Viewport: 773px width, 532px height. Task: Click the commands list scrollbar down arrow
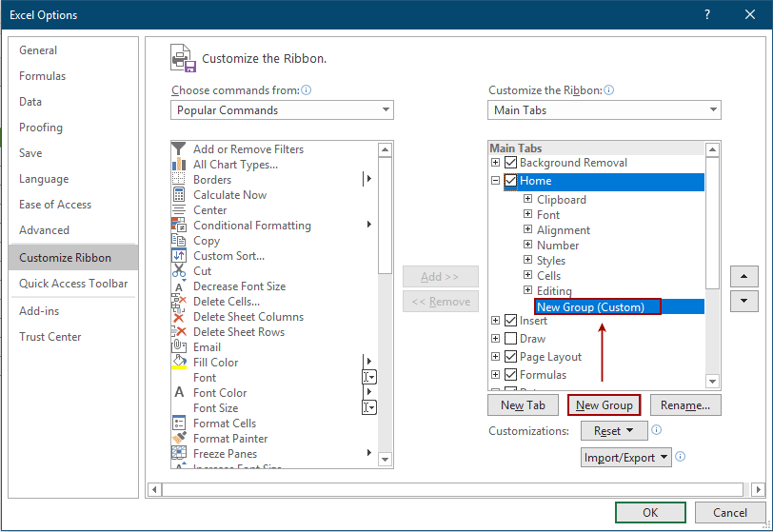click(x=385, y=459)
